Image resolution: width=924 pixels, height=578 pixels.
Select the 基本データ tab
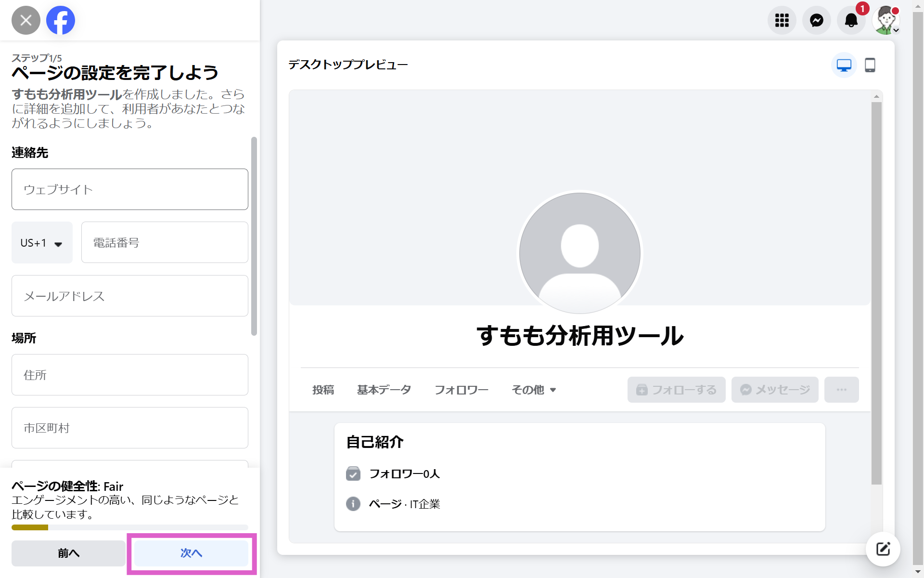384,390
